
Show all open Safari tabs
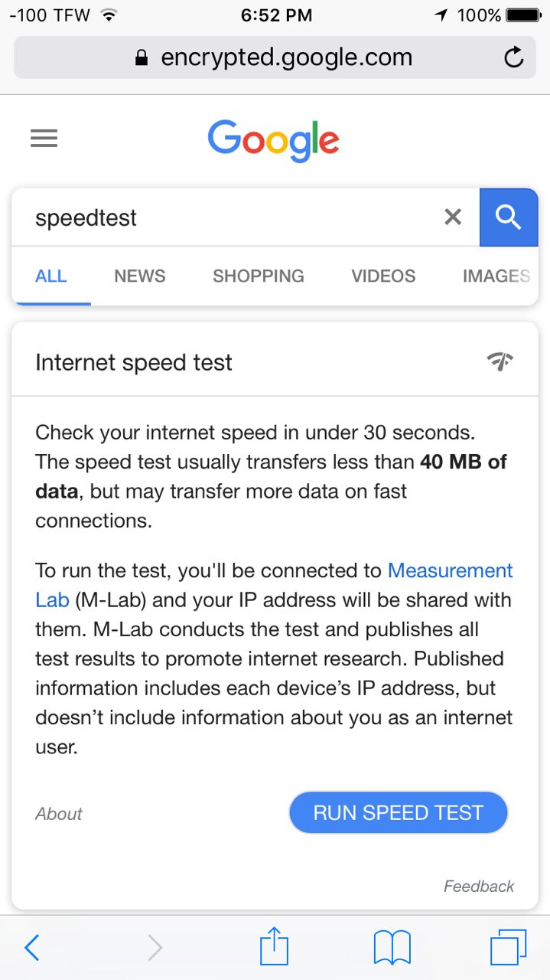point(509,948)
